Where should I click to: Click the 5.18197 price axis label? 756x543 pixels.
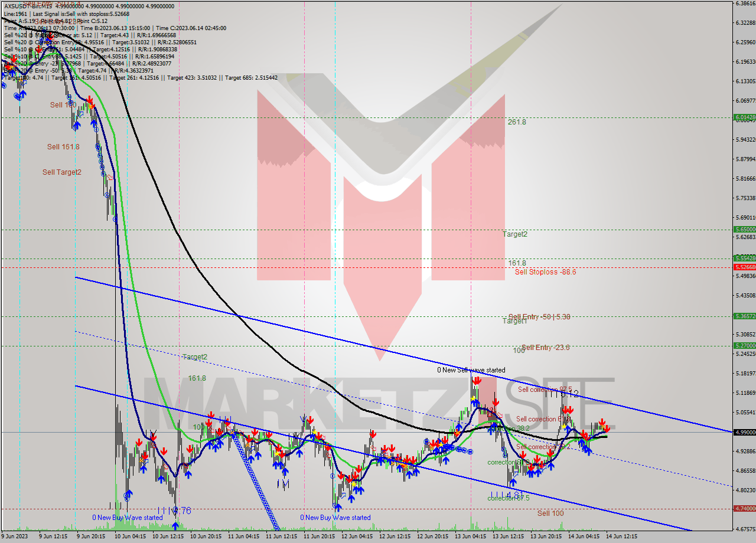coord(745,373)
